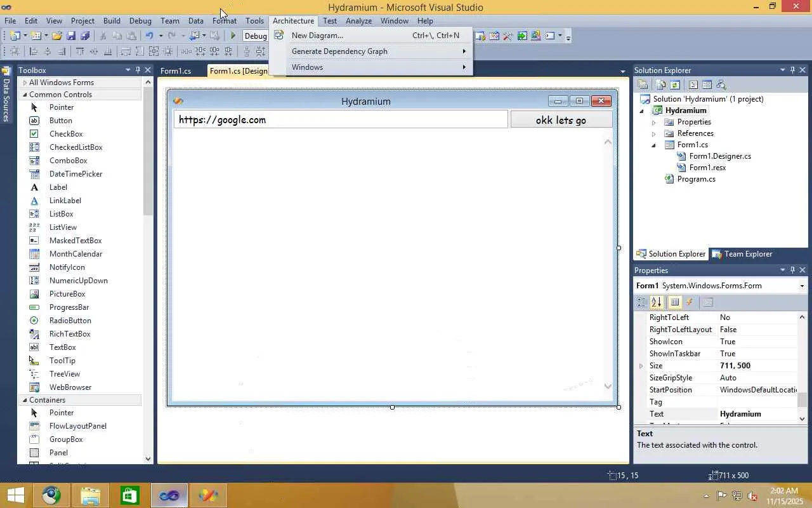Toggle Auto Hide pin on Solution Explorer
Viewport: 812px width, 508px height.
click(792, 70)
